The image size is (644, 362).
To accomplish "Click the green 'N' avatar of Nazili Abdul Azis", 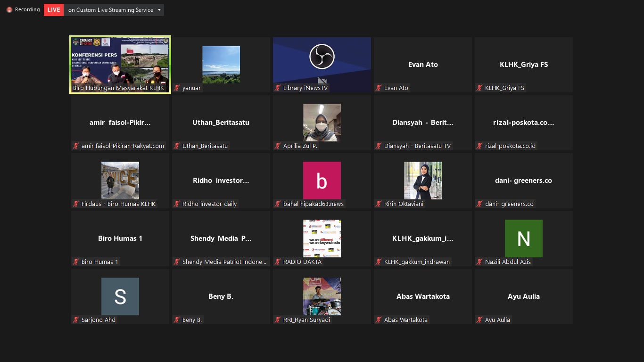I will [523, 239].
